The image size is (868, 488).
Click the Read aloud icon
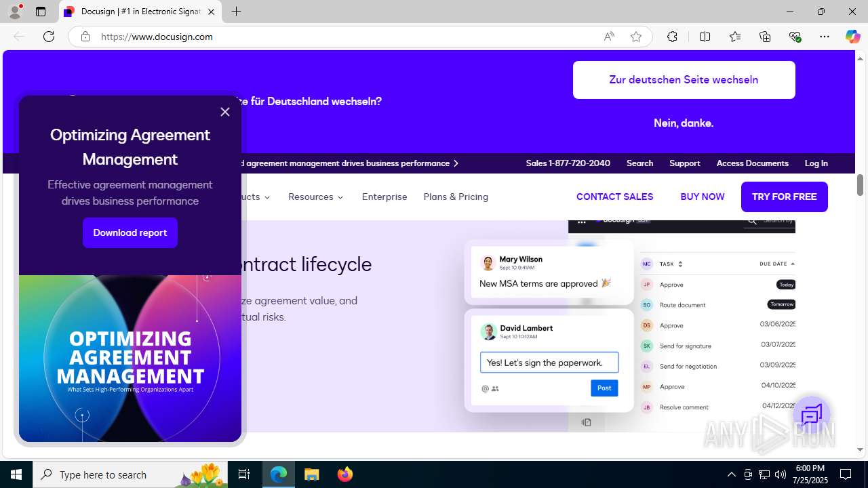(x=609, y=37)
